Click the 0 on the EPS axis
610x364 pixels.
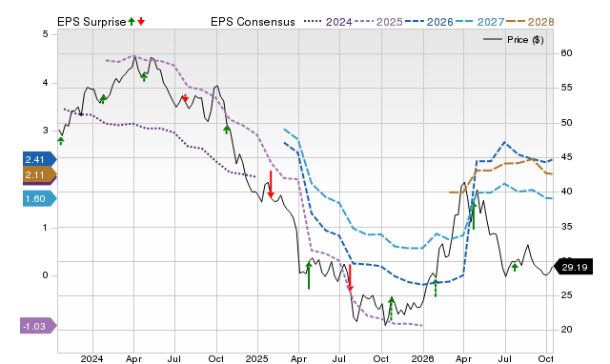point(46,275)
